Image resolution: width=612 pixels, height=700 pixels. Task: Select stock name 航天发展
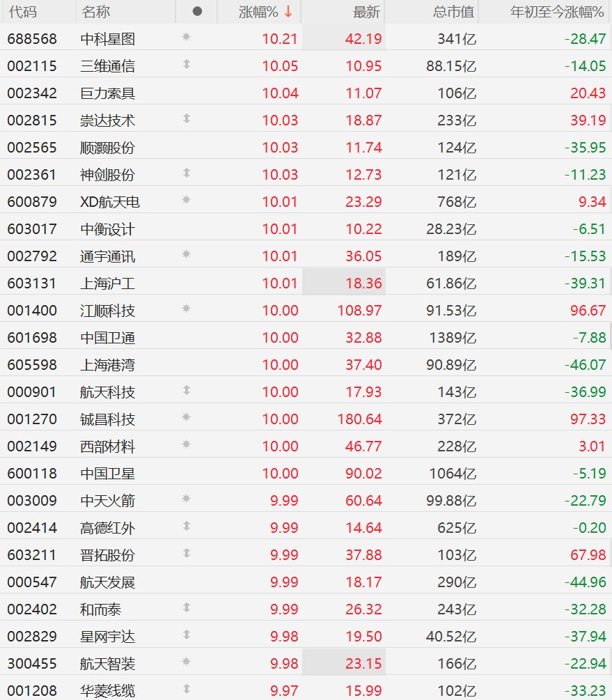[108, 582]
